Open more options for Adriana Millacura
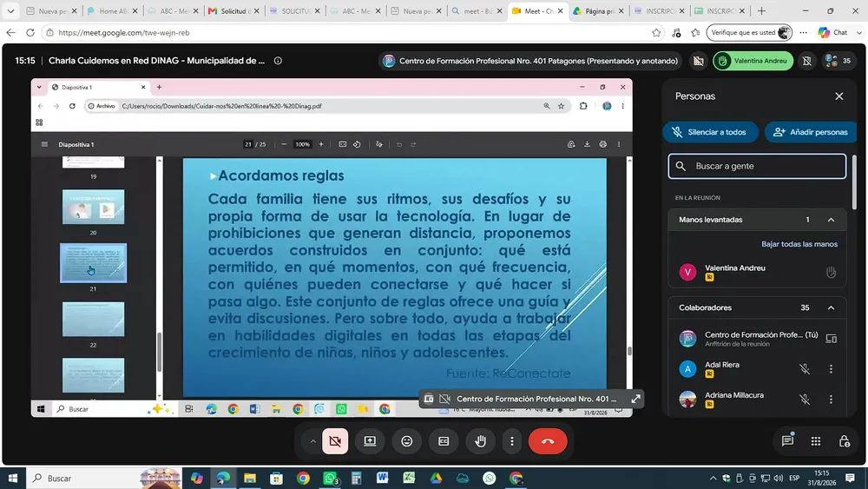This screenshot has height=489, width=868. [831, 400]
